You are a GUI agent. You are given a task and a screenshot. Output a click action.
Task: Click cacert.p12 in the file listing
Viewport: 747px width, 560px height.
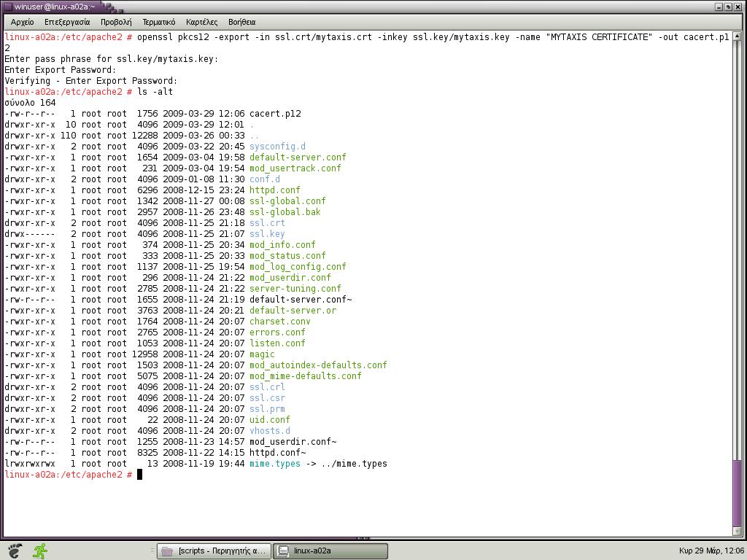tap(275, 113)
